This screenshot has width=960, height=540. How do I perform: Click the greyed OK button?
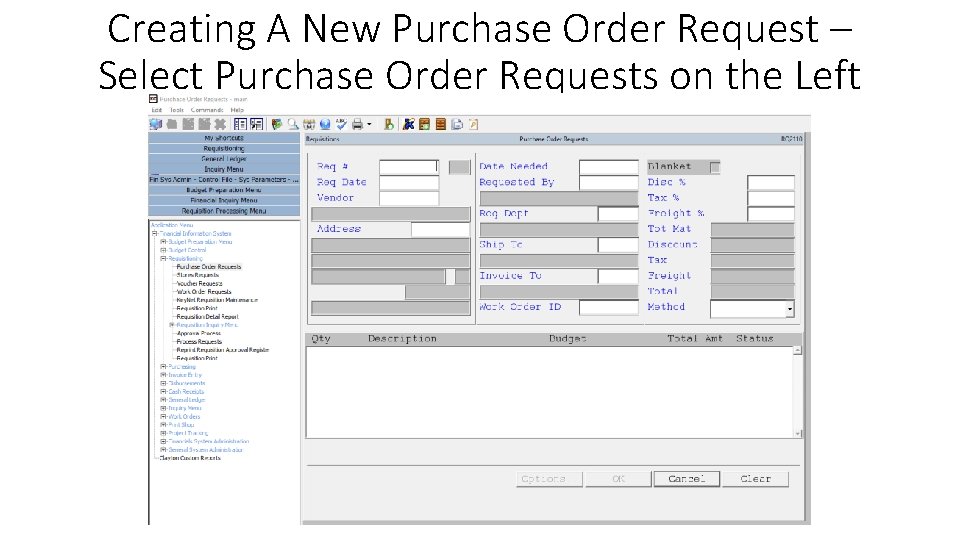point(618,479)
